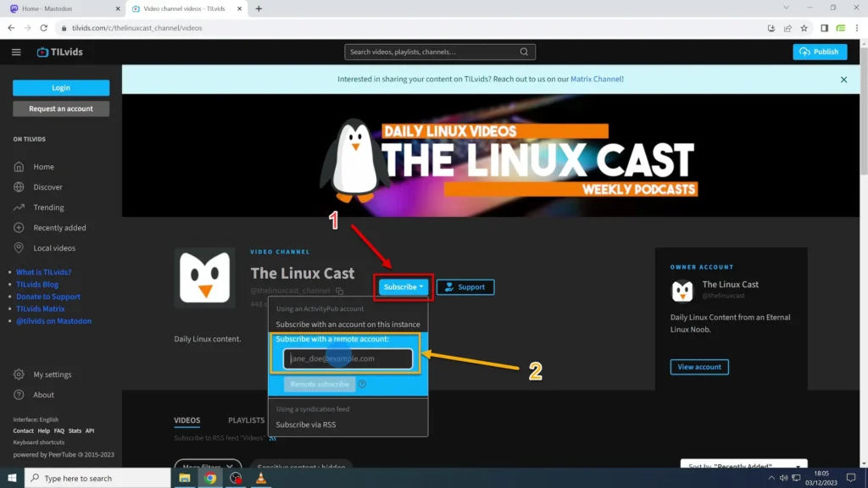Click the owner account avatar
Image resolution: width=868 pixels, height=488 pixels.
pyautogui.click(x=682, y=291)
